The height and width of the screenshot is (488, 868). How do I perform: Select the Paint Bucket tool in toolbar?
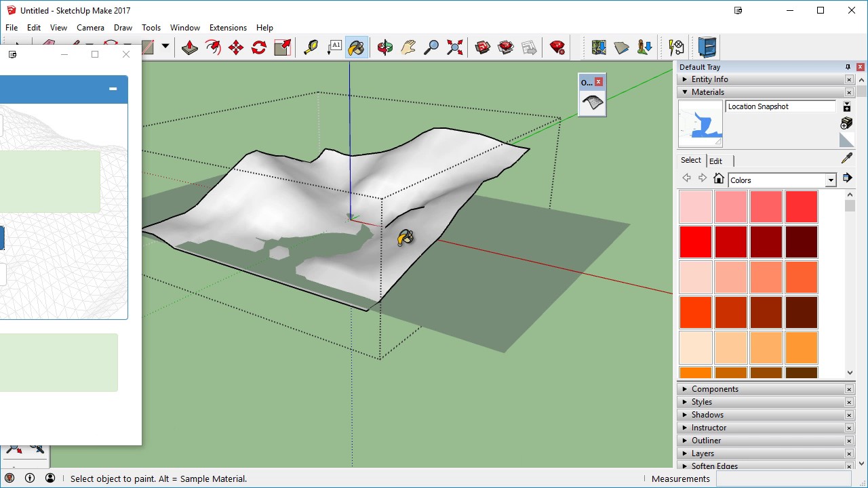click(x=357, y=47)
